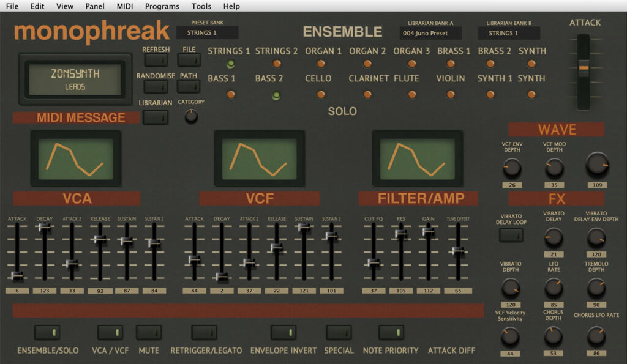The width and height of the screenshot is (627, 364).
Task: Click the VCA Decay slider handle
Action: click(44, 227)
